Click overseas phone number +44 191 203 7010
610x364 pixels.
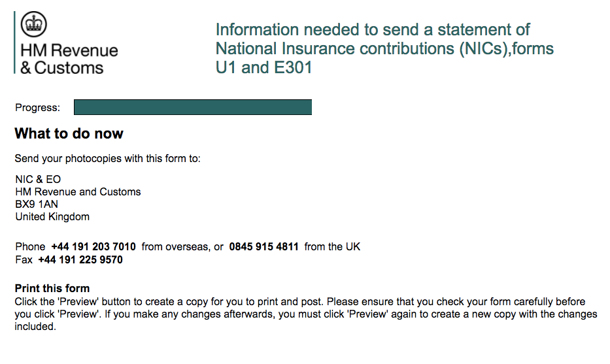click(93, 247)
